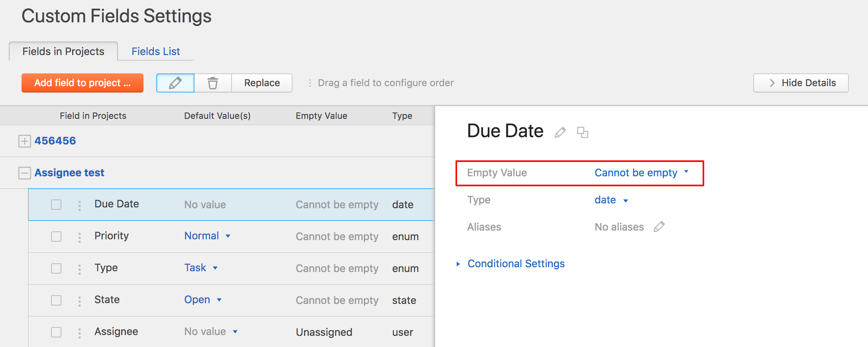This screenshot has height=347, width=868.
Task: Select the Type field checkbox
Action: [56, 268]
